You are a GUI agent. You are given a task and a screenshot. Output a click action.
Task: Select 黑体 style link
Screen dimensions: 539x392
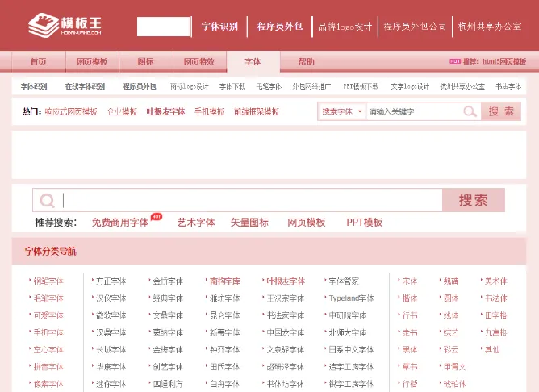pos(410,350)
